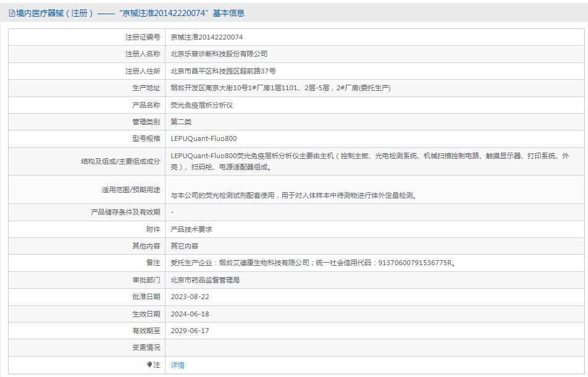Click registrant name 北京乐普诊断科技股份有限公司
This screenshot has height=377, width=588.
(x=219, y=54)
